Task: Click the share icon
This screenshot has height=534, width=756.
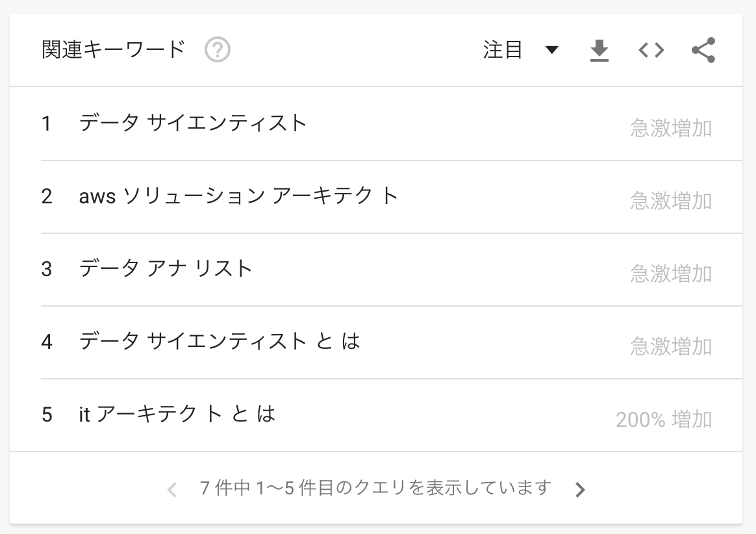Action: point(703,50)
